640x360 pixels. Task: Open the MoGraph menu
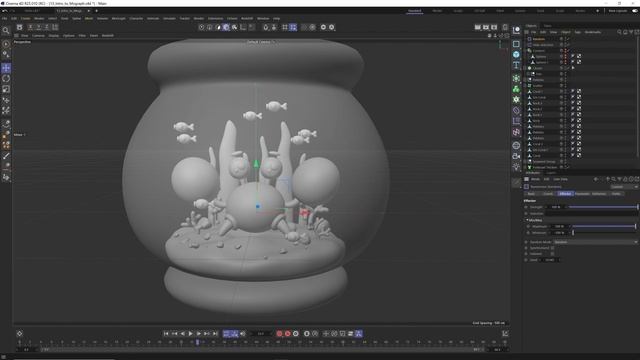pos(118,18)
